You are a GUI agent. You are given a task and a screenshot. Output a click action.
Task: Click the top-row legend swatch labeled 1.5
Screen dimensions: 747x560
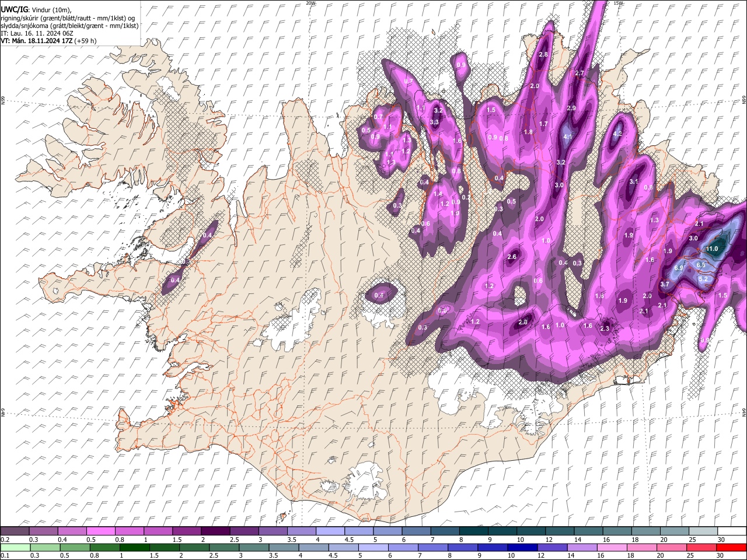tap(187, 531)
